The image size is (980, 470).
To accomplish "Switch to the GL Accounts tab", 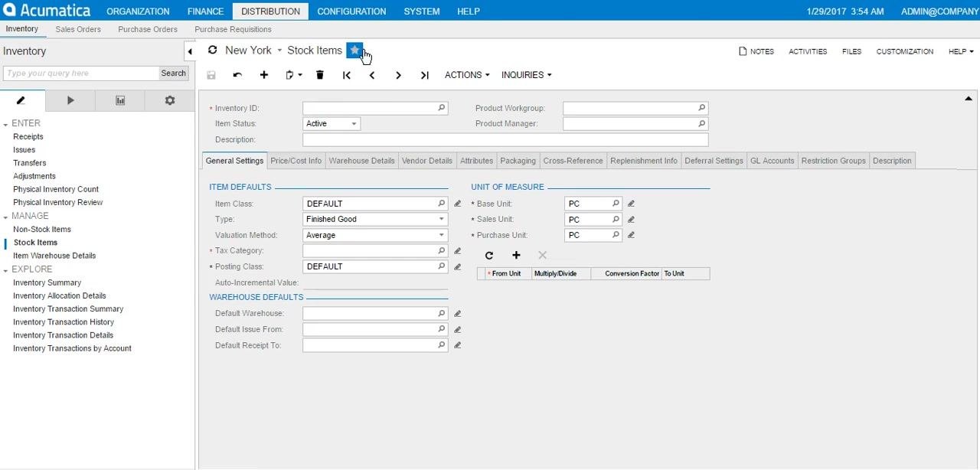I will coord(772,161).
